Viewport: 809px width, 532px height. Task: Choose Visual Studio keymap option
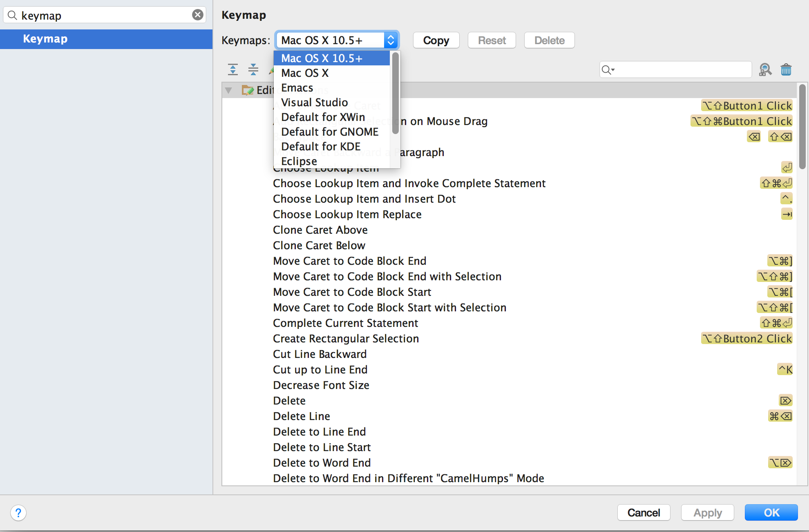[315, 103]
